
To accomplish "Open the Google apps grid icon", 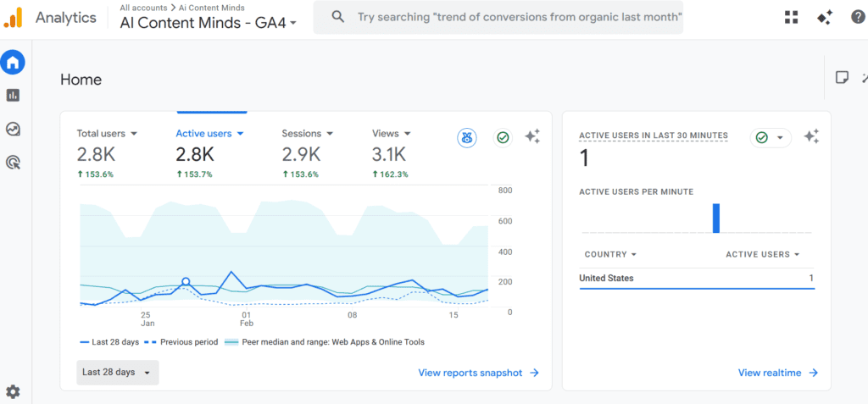I will click(792, 17).
